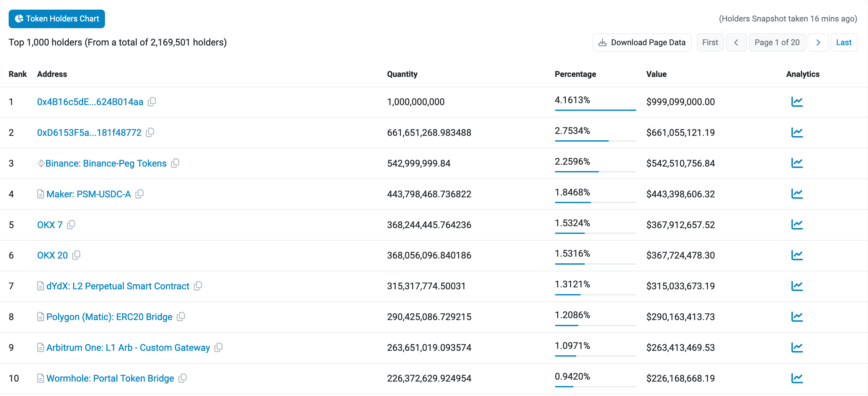868x396 pixels.
Task: Open the Token Holders Chart
Action: tap(57, 19)
